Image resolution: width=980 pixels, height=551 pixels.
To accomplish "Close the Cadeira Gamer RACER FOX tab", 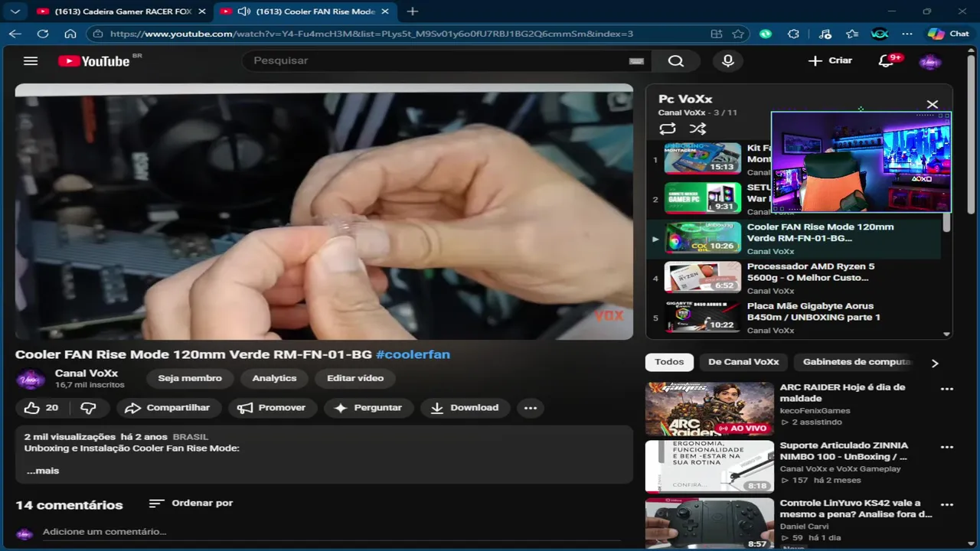I will click(202, 11).
